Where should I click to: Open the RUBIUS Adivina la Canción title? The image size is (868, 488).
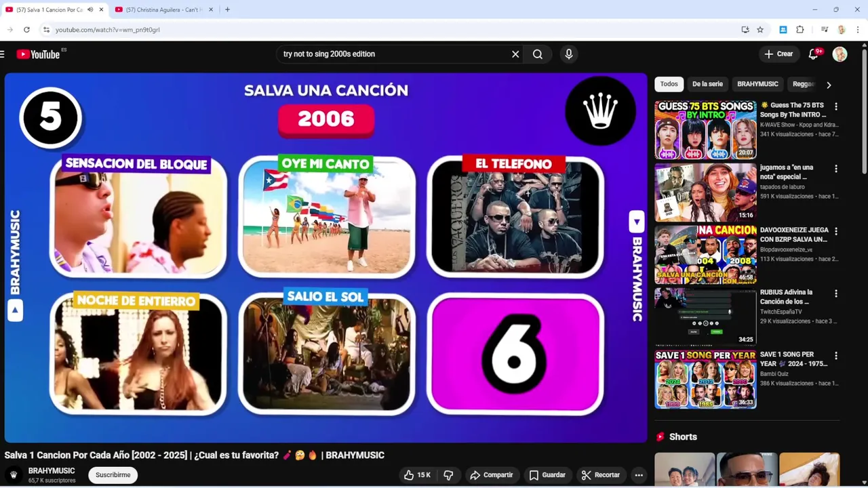click(x=787, y=297)
